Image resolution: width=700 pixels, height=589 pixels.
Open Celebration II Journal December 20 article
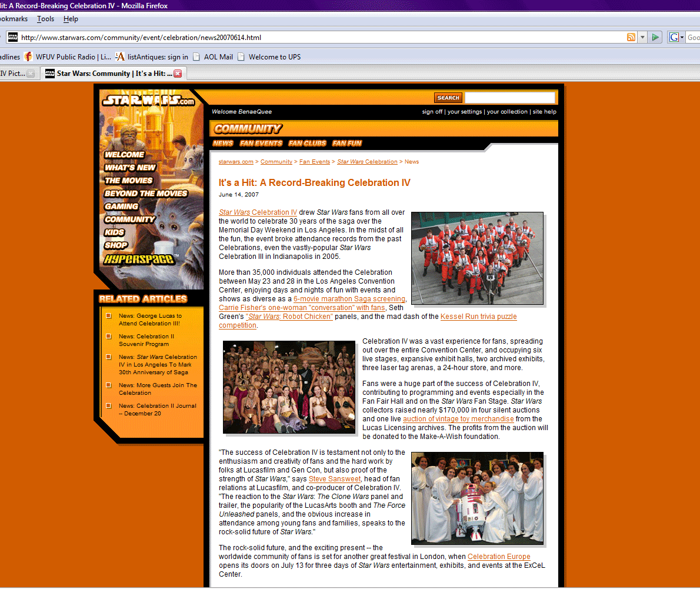point(157,410)
